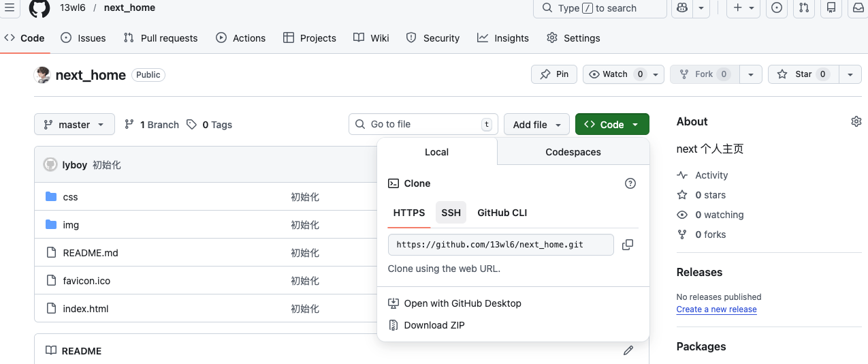Open the hamburger navigation menu
This screenshot has width=868, height=364.
[10, 8]
